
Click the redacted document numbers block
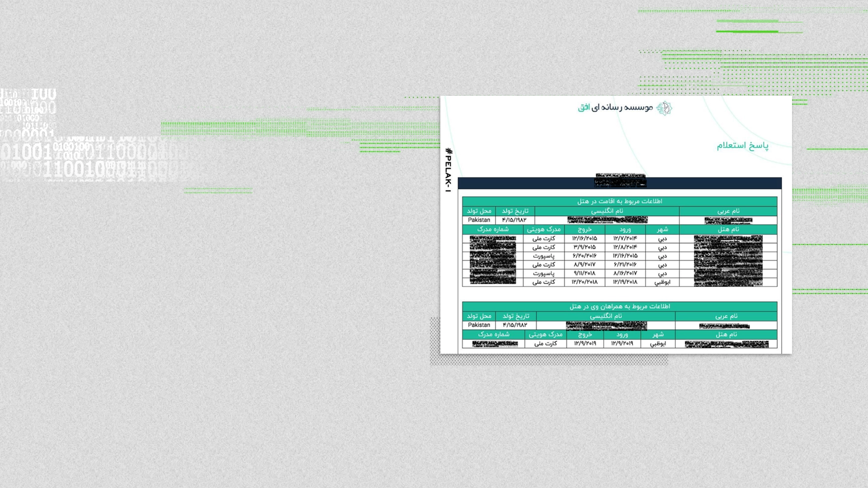click(492, 260)
